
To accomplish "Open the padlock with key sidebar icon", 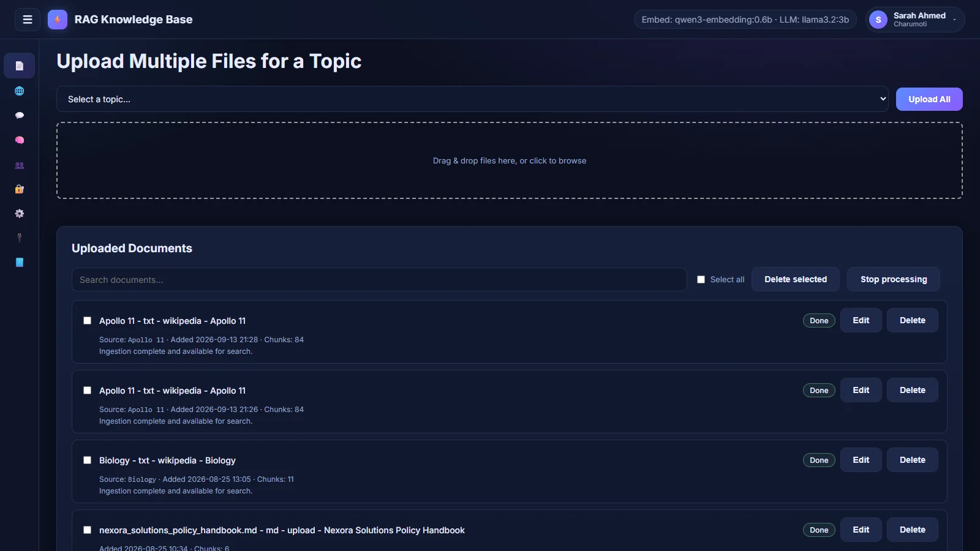I will coord(20,189).
